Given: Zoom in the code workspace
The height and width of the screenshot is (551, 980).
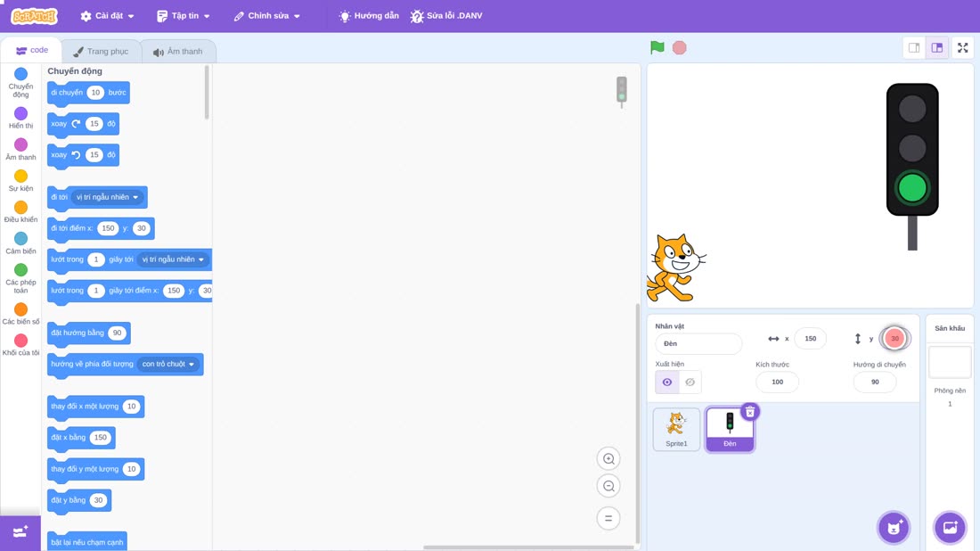Looking at the screenshot, I should (608, 458).
